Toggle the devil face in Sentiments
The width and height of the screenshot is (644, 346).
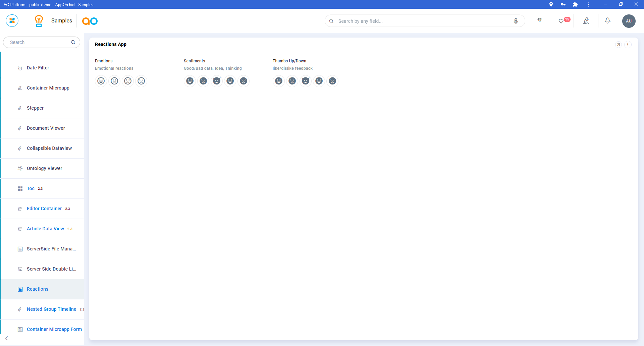click(x=217, y=81)
